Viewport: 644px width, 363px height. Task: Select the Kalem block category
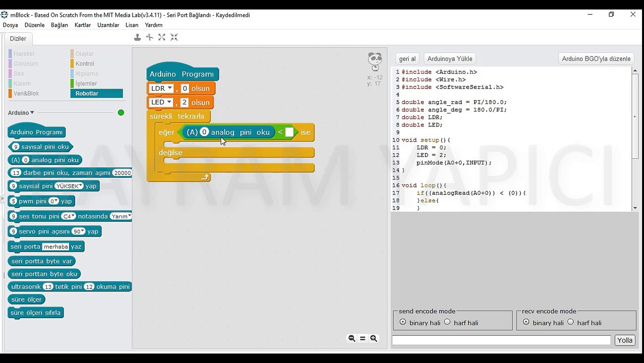point(22,84)
